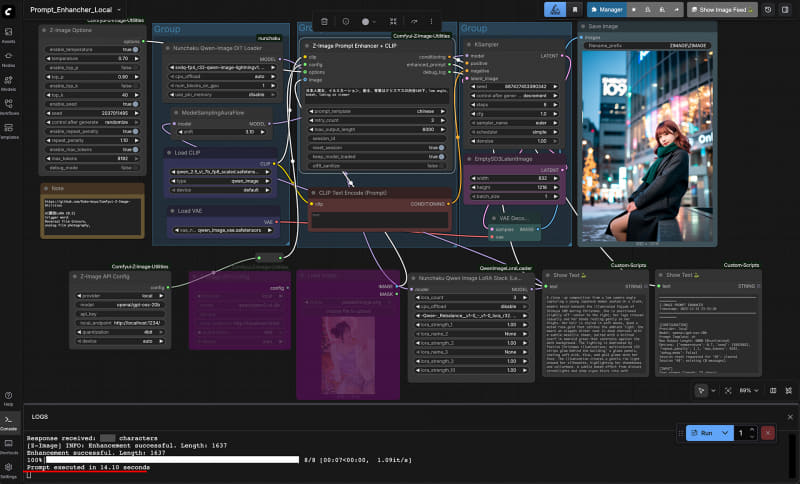
Task: Open the Help icon in the sidebar
Action: coord(9,398)
